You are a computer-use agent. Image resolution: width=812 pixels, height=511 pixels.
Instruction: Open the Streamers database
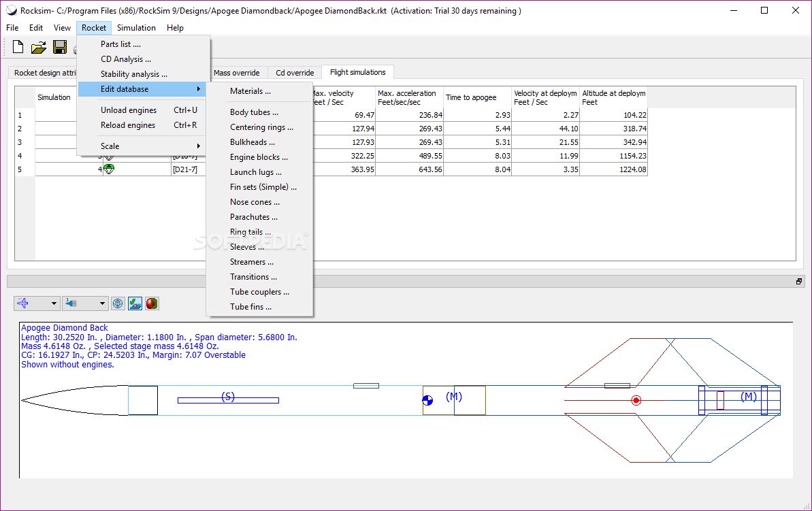tap(259, 263)
